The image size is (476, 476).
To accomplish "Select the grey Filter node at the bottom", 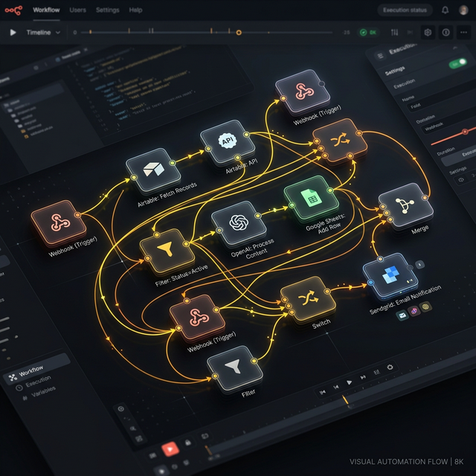I will coord(235,368).
